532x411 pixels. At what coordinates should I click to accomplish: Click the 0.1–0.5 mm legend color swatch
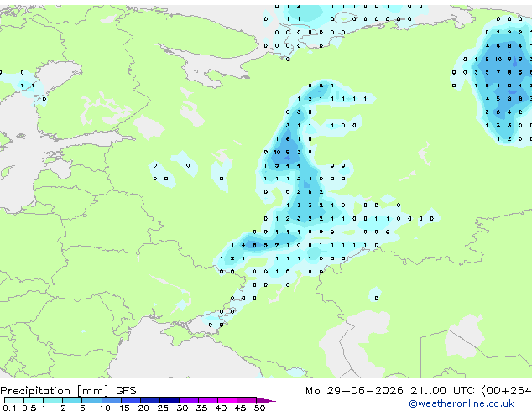[x=14, y=400]
